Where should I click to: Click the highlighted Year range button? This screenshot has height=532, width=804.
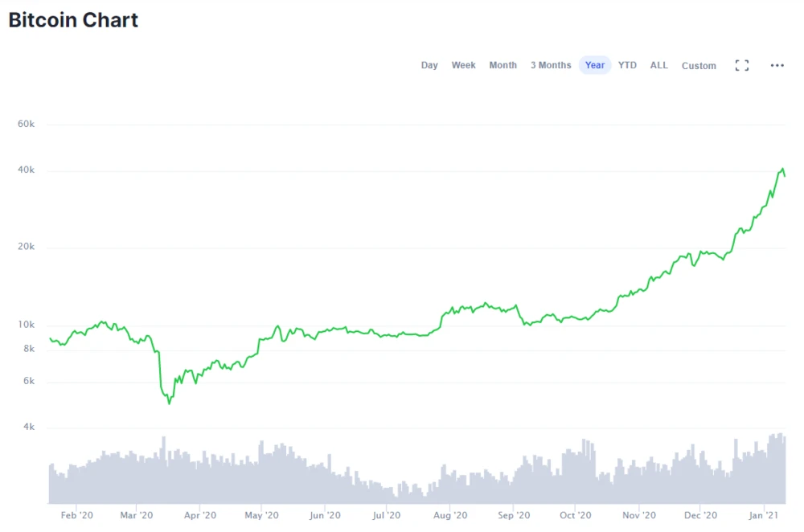[x=595, y=66]
